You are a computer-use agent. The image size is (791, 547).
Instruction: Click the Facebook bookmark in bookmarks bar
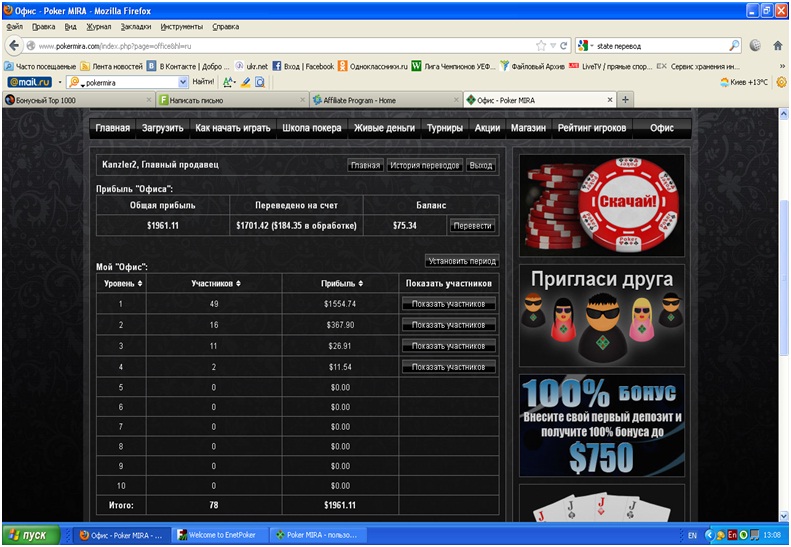coord(304,66)
